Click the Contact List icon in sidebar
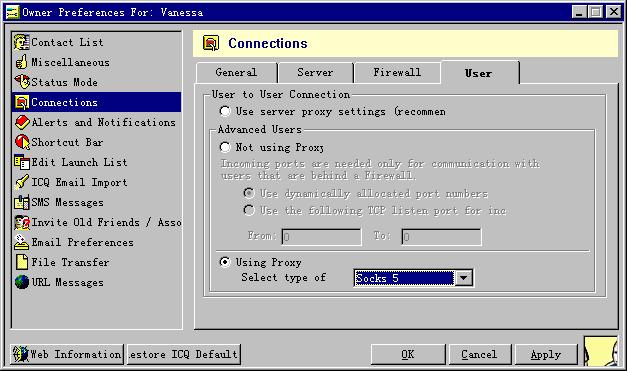Viewport: 627px width, 371px height. click(22, 42)
